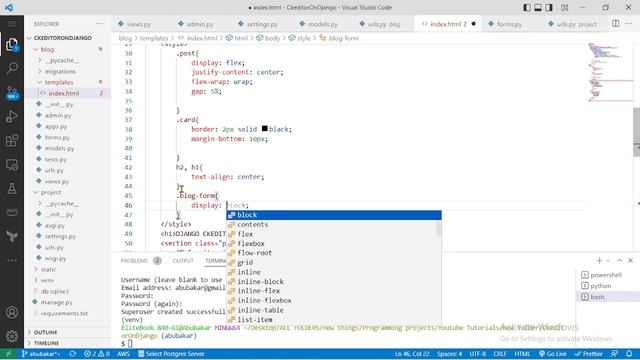This screenshot has height=360, width=640.
Task: Open the AWS toolkit view
Action: pyautogui.click(x=12, y=212)
